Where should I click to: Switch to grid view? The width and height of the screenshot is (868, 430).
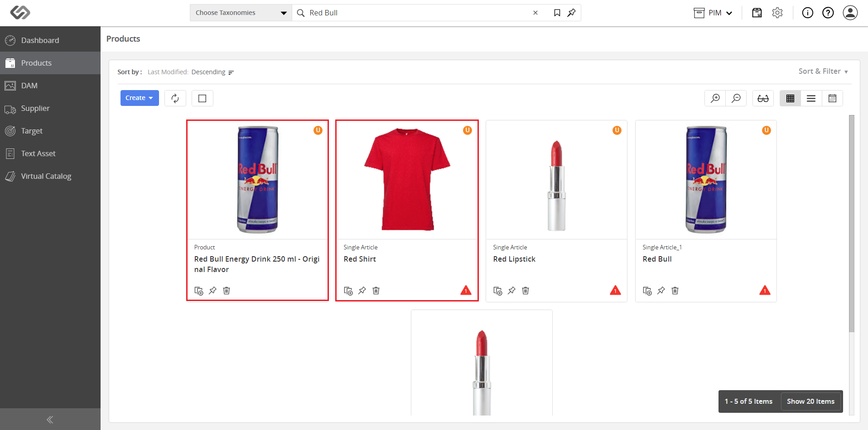click(x=791, y=98)
